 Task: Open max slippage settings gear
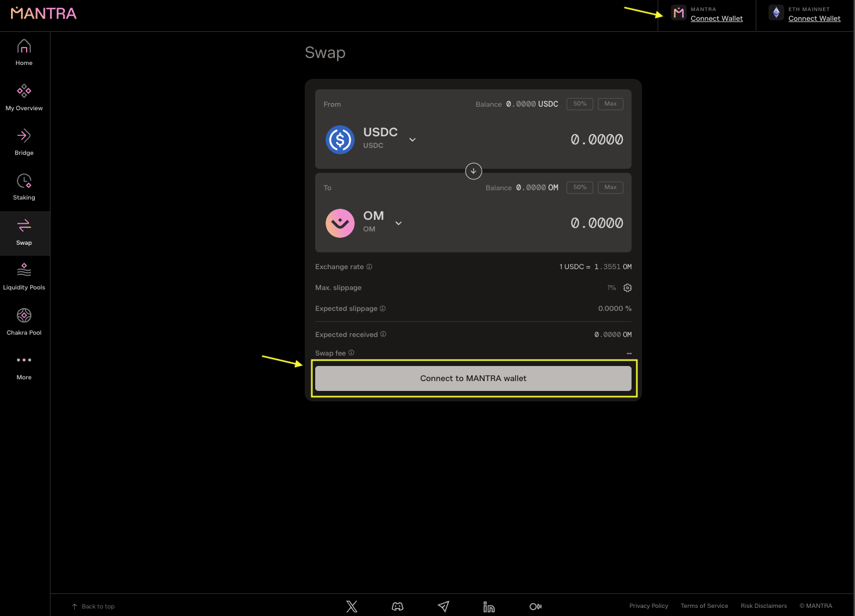pos(627,288)
